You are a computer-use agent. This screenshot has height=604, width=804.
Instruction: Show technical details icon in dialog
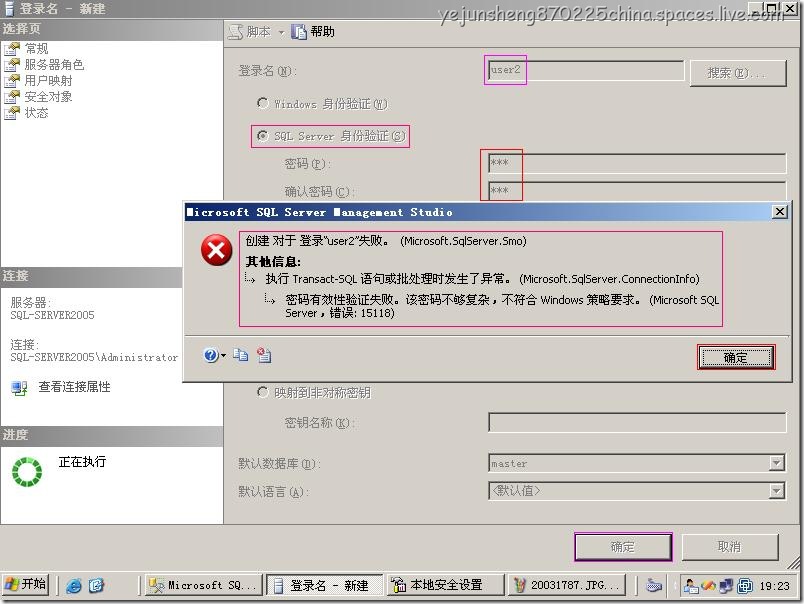264,355
